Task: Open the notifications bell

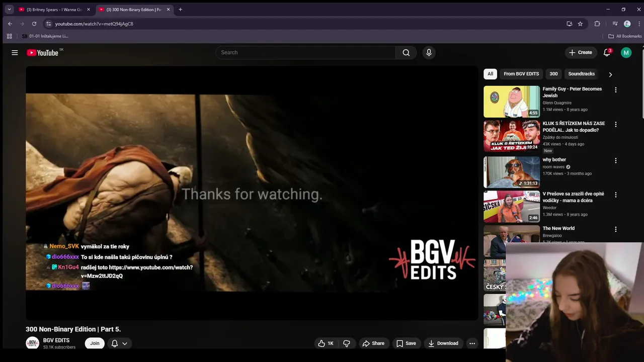Action: (x=607, y=53)
